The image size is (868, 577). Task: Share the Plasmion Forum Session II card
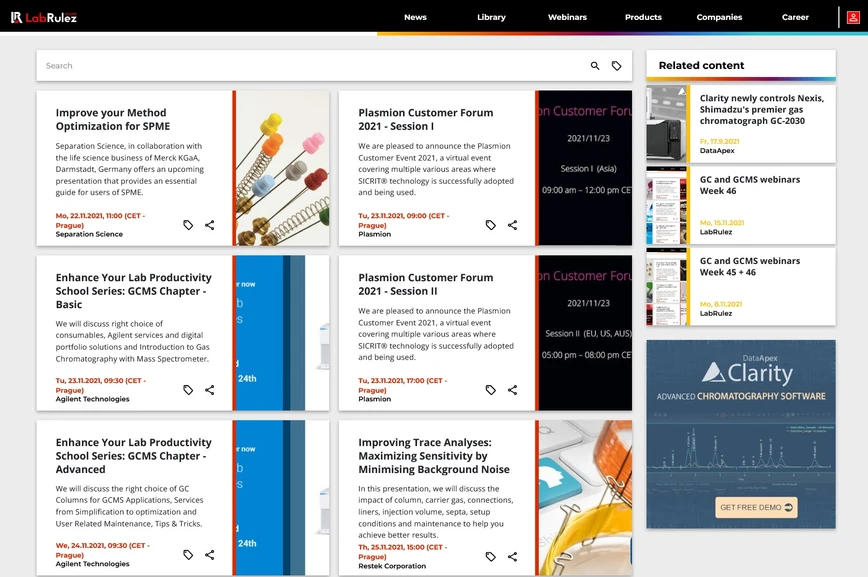513,390
